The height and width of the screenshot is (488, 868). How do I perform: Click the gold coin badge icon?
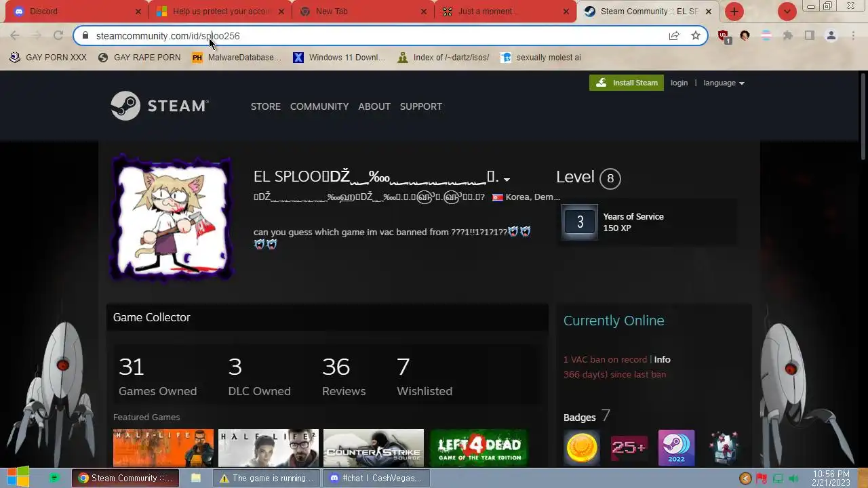click(582, 447)
